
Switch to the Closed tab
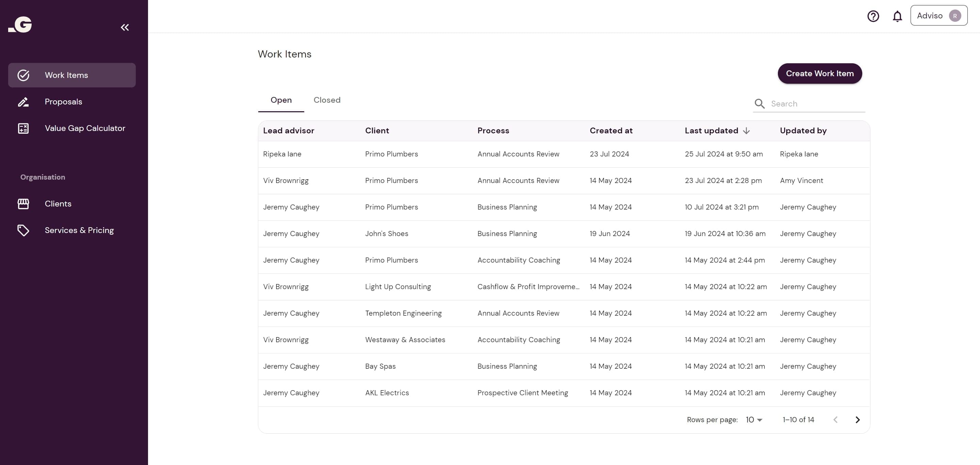pyautogui.click(x=327, y=100)
